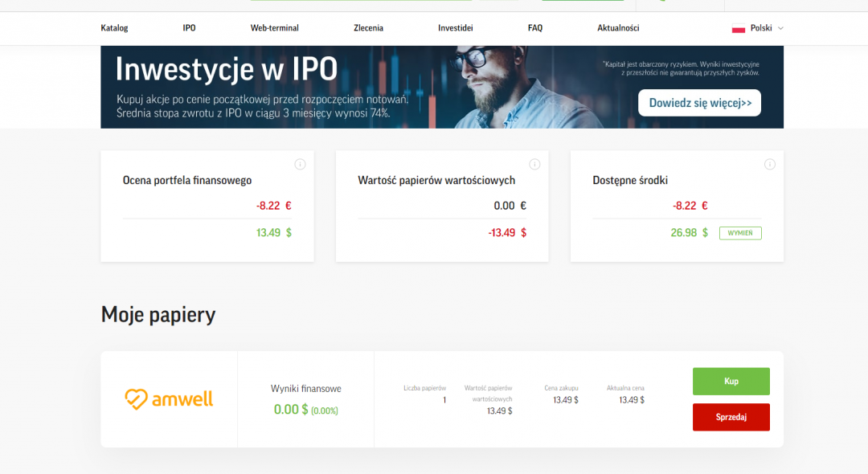Screen dimensions: 868x474
Task: Click the amwell logo
Action: coord(169,398)
